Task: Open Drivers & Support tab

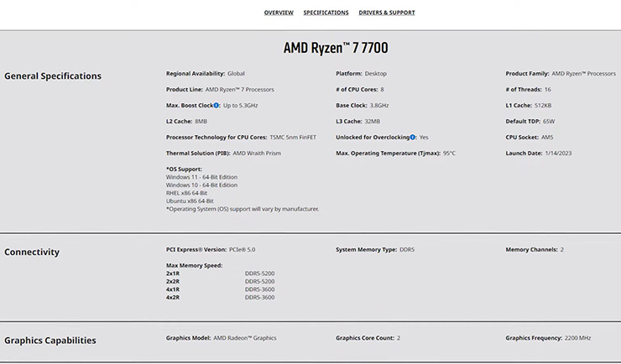Action: pyautogui.click(x=387, y=13)
